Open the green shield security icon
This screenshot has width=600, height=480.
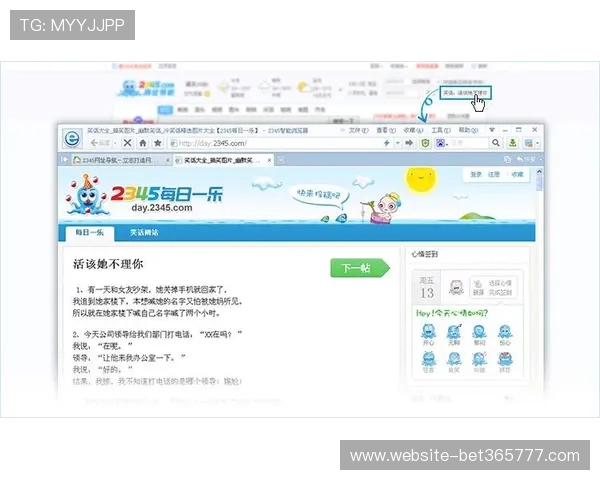point(425,143)
